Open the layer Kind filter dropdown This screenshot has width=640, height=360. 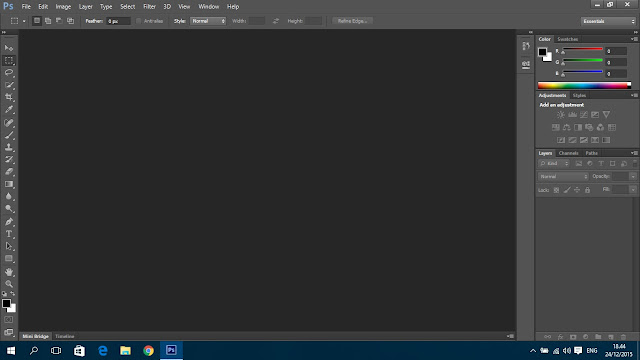pos(554,164)
